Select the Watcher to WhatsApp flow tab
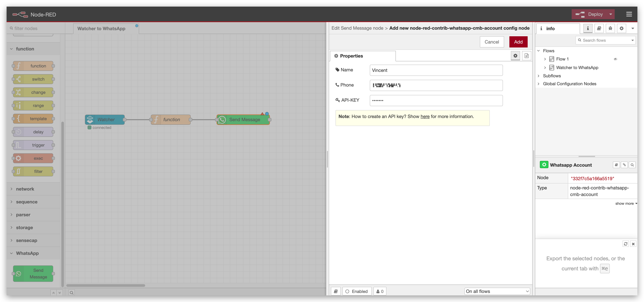The image size is (644, 302). coord(106,29)
